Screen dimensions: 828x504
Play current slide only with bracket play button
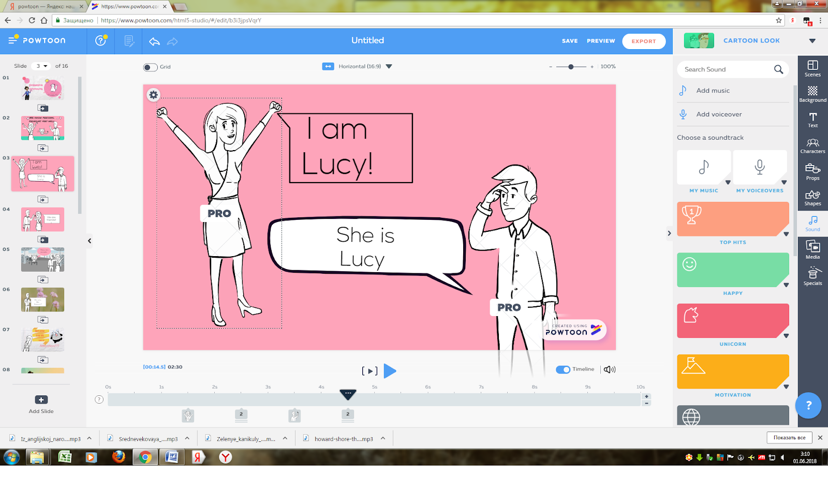(369, 371)
